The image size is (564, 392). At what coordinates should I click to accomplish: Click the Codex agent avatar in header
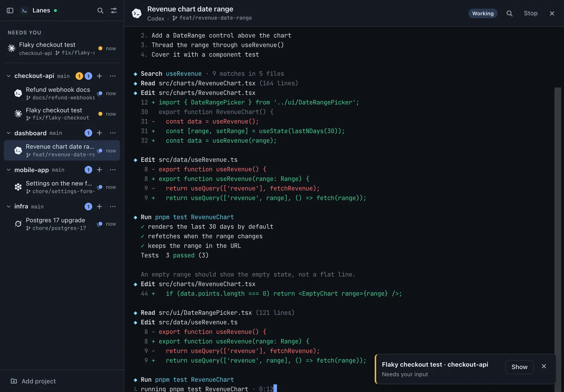click(137, 13)
